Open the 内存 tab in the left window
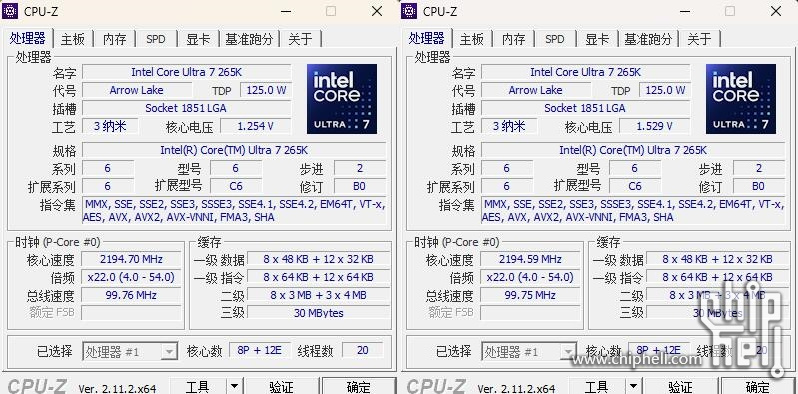Image resolution: width=798 pixels, height=394 pixels. tap(115, 39)
